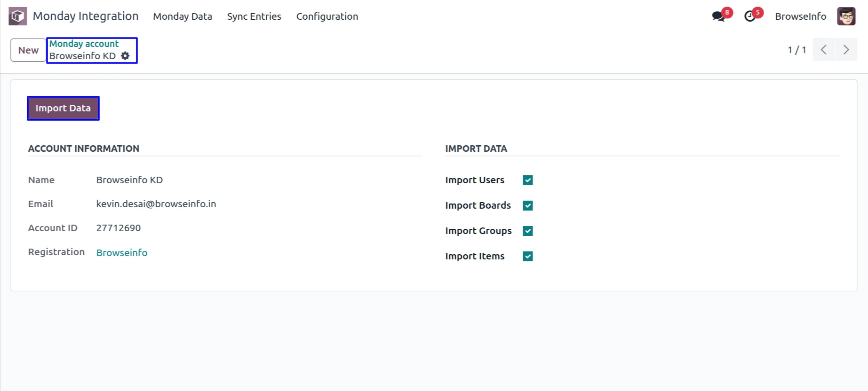This screenshot has height=391, width=868.
Task: Open the Browseinfo registration link
Action: tap(122, 253)
